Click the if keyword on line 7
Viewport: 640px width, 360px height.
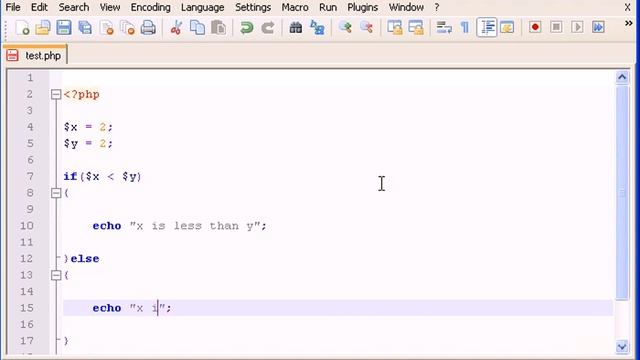pyautogui.click(x=70, y=176)
